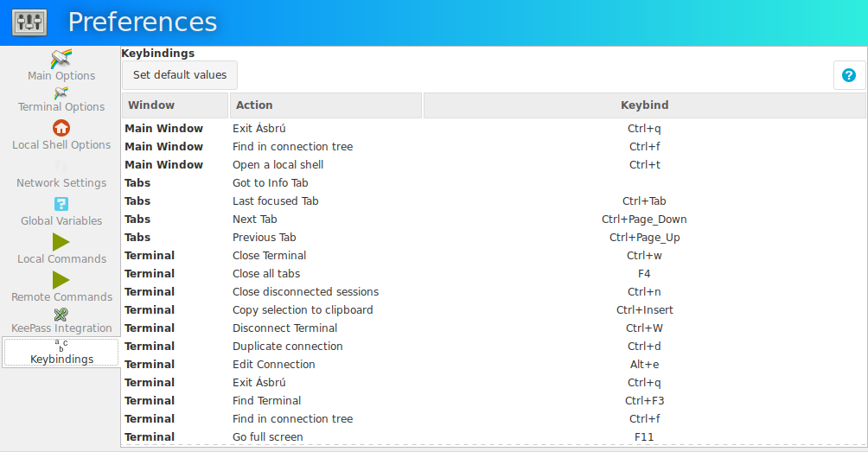Viewport: 868px width, 452px height.
Task: Sort by the Window column header
Action: pos(175,105)
